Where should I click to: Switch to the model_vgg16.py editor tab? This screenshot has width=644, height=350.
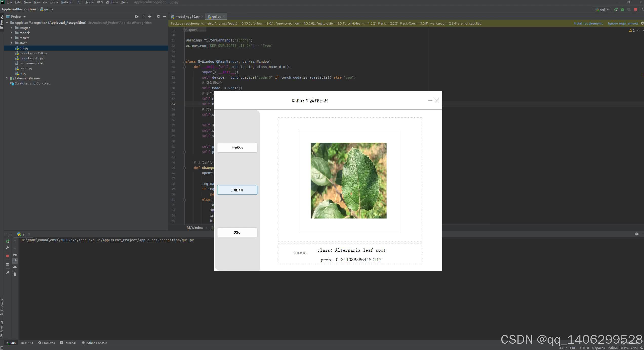pyautogui.click(x=187, y=17)
